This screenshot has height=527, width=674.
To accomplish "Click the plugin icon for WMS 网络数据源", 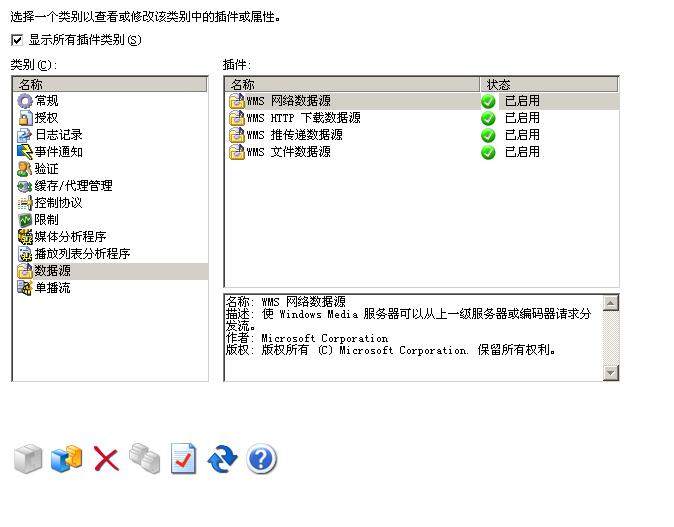I will coord(236,101).
